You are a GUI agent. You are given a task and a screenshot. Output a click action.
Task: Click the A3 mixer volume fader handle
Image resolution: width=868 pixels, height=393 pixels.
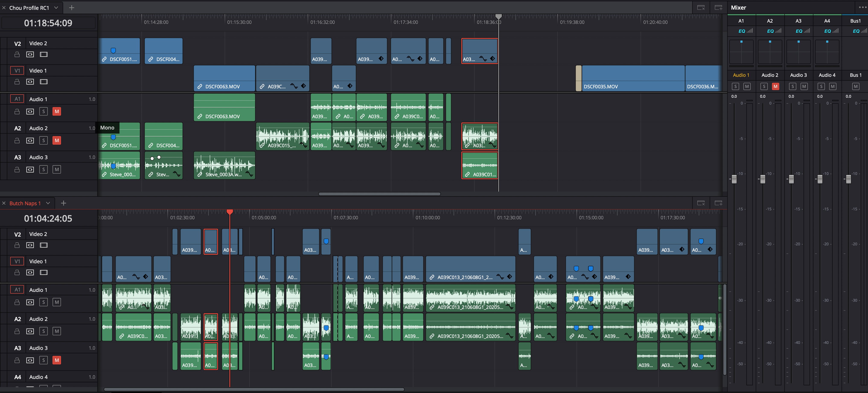point(792,179)
